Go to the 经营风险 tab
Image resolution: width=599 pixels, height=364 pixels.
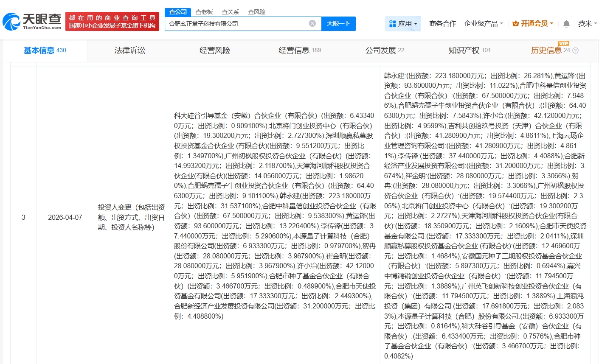[215, 50]
